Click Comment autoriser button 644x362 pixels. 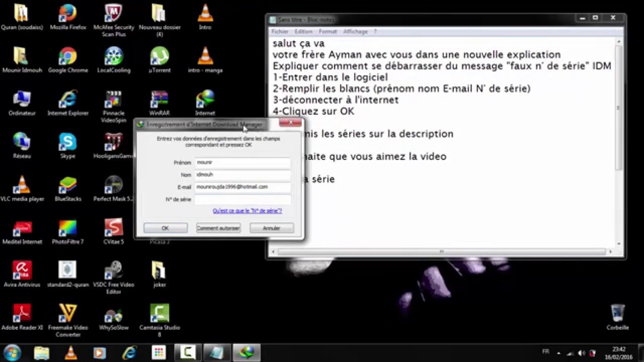(x=218, y=228)
